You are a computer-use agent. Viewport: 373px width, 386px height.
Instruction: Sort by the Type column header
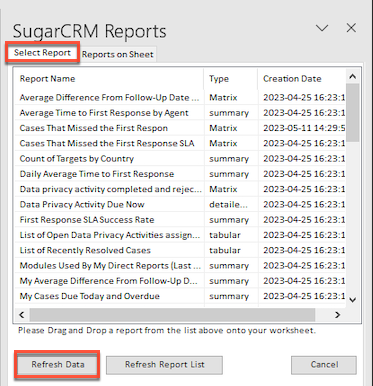pyautogui.click(x=230, y=79)
